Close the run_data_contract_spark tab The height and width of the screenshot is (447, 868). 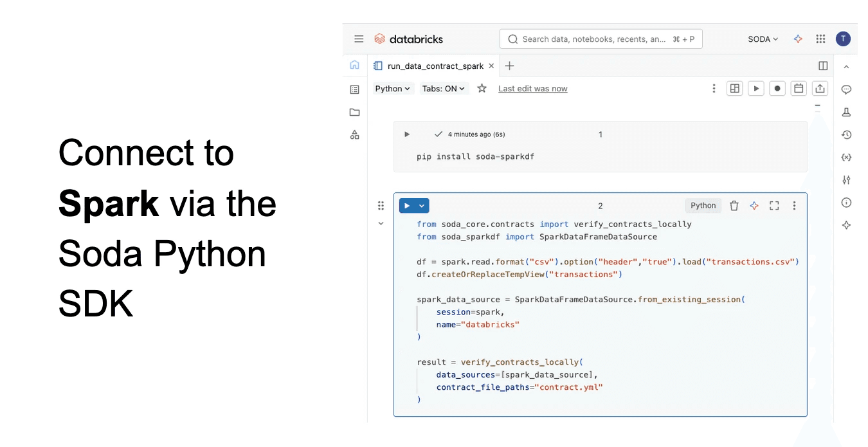491,66
